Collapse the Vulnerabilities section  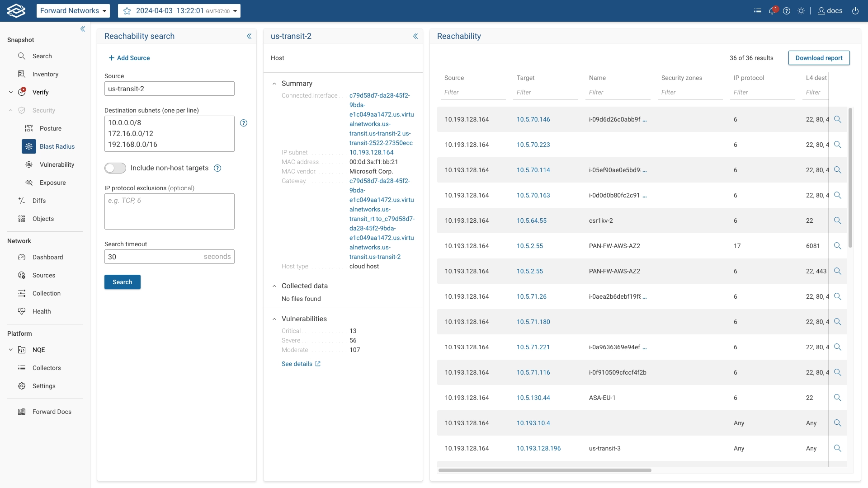point(274,319)
